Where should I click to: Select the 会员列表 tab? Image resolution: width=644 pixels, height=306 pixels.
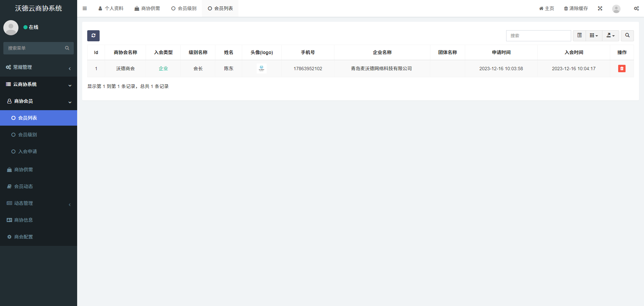220,8
